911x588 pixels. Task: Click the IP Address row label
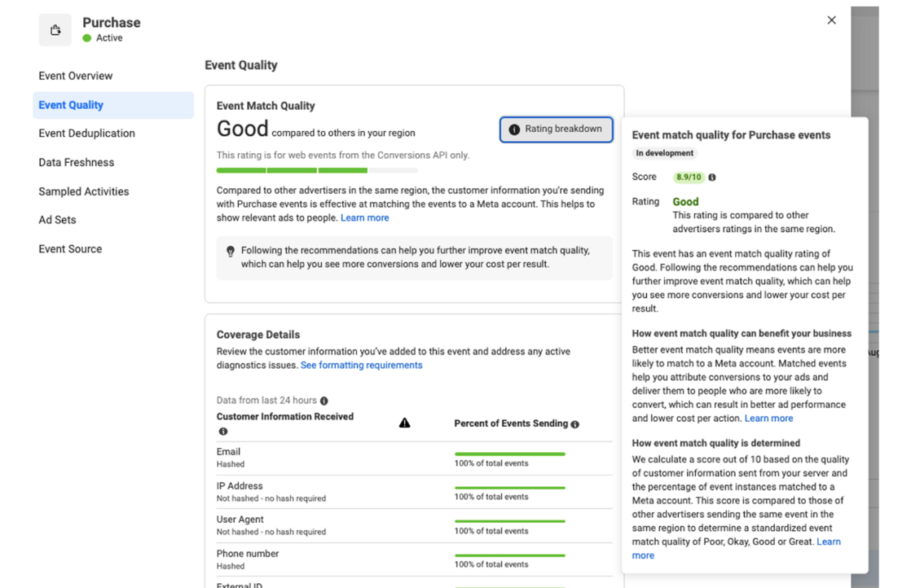[240, 486]
